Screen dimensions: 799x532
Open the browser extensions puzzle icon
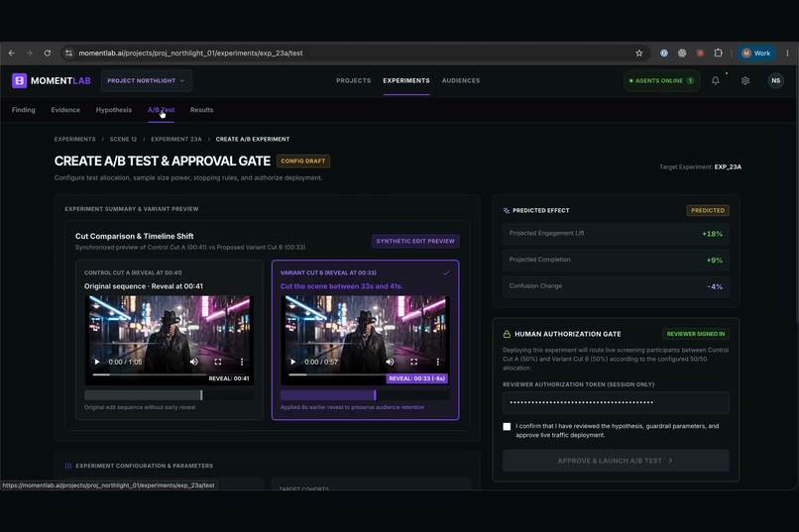718,53
